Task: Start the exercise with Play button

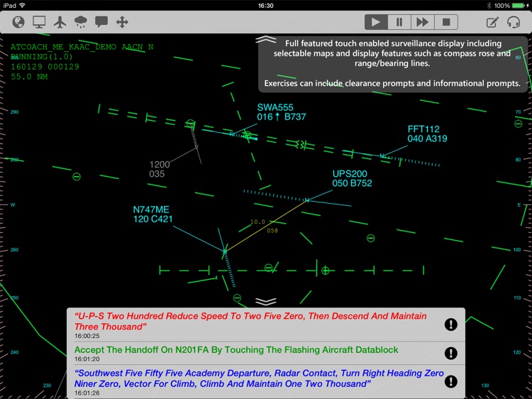Action: tap(376, 22)
